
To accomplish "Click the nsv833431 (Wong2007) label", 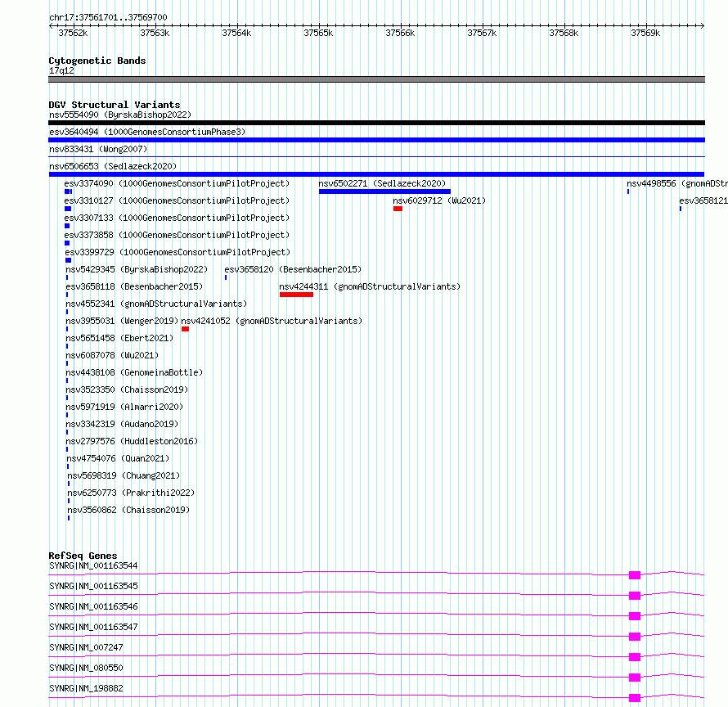I will pyautogui.click(x=98, y=149).
